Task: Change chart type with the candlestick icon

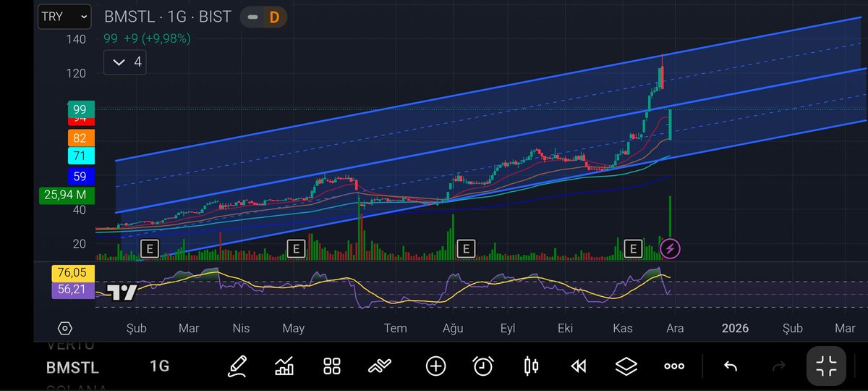Action: coord(531,366)
